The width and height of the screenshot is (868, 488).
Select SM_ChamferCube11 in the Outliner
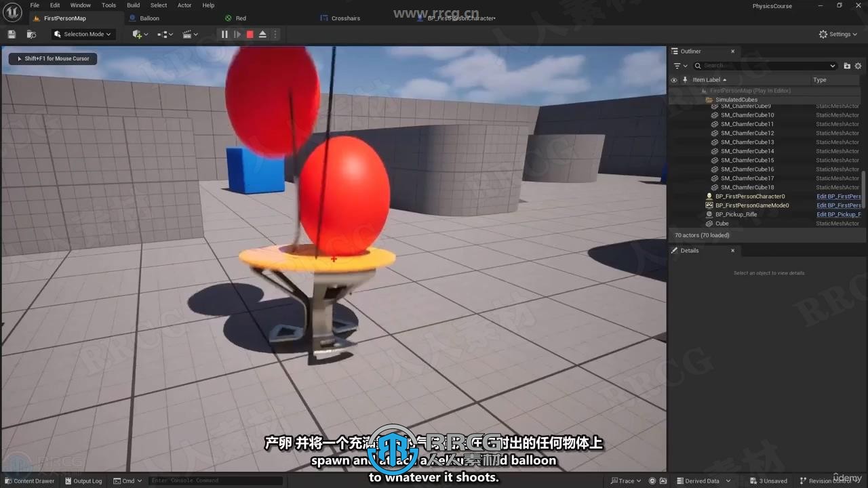[x=747, y=124]
